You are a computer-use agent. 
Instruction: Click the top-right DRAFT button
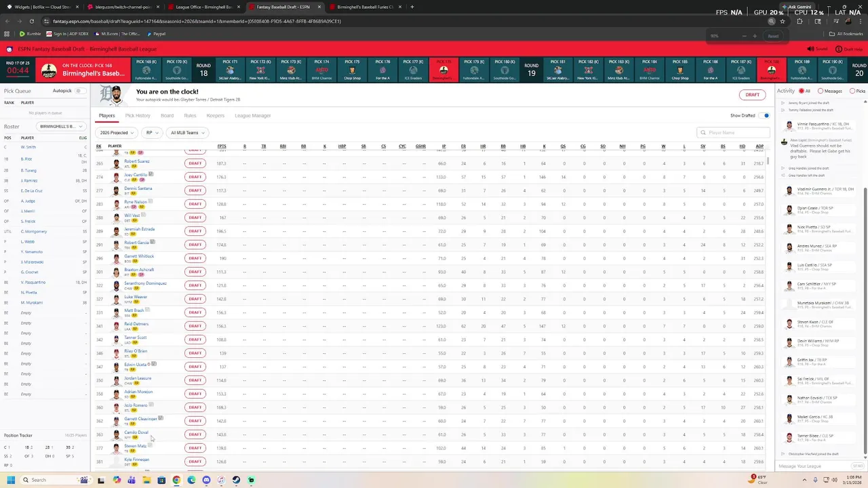coord(752,95)
